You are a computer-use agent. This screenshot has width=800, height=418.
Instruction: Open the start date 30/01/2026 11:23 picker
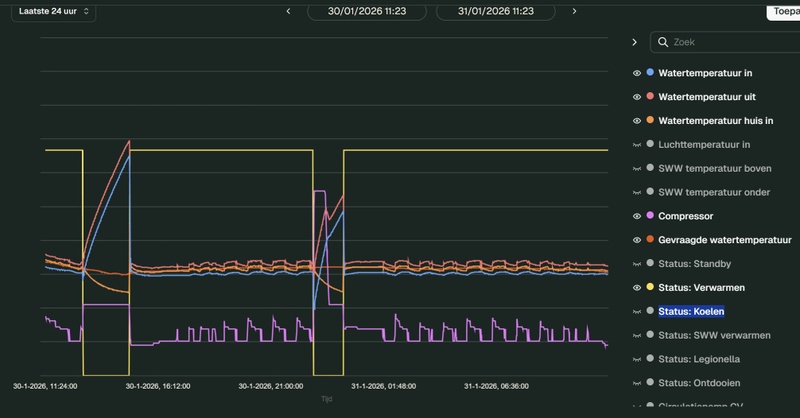tap(367, 11)
